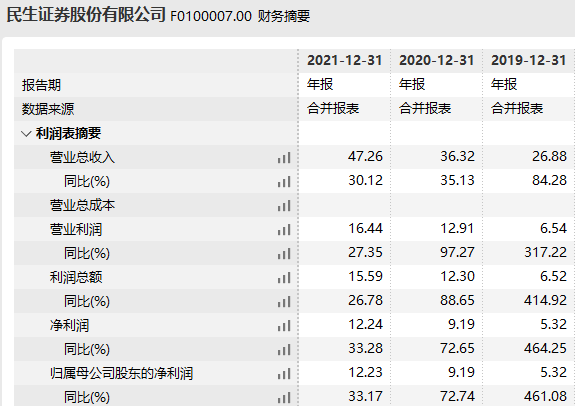Open chart icon for 营业总成本 row

(x=284, y=206)
